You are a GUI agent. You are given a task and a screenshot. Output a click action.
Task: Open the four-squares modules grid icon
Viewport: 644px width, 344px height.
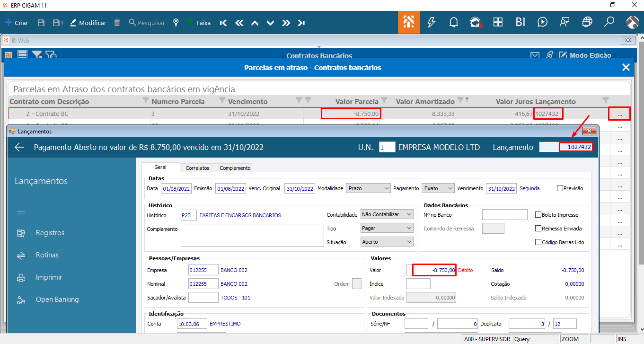point(498,22)
